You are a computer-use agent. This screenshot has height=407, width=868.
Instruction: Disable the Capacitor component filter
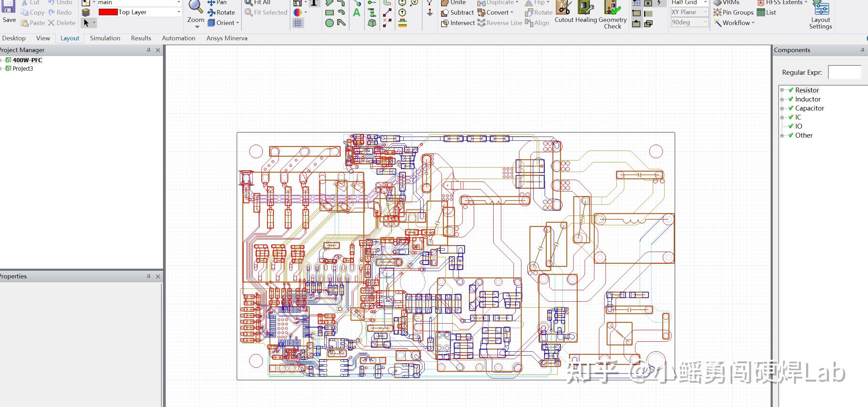click(x=790, y=108)
